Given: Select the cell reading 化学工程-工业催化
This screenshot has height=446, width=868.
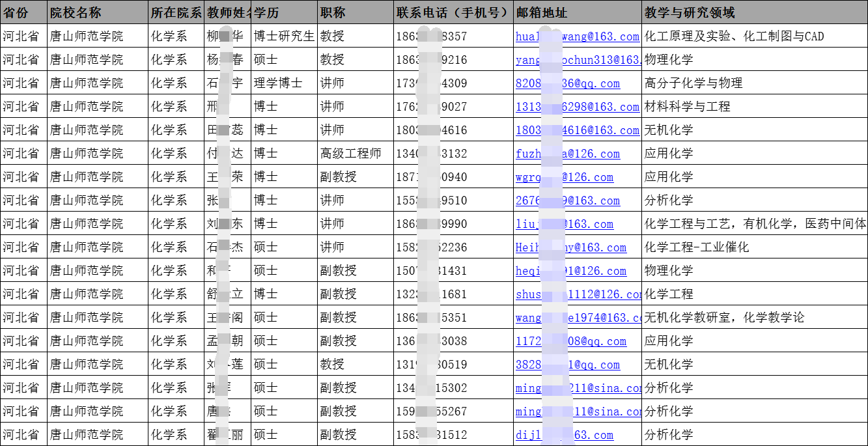Looking at the screenshot, I should 690,247.
